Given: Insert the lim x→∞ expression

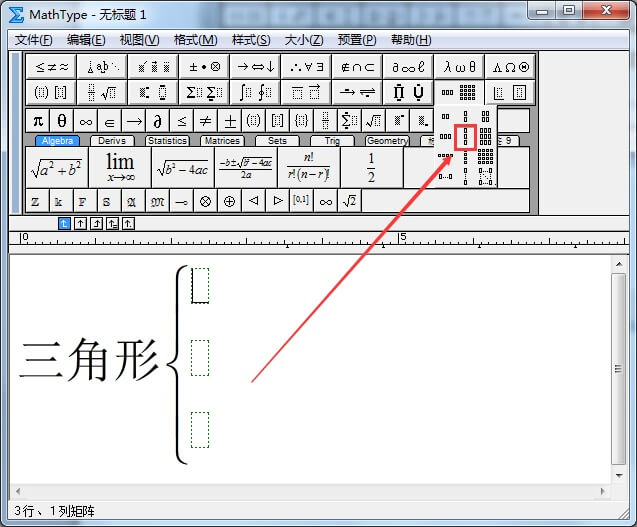Looking at the screenshot, I should click(x=120, y=167).
